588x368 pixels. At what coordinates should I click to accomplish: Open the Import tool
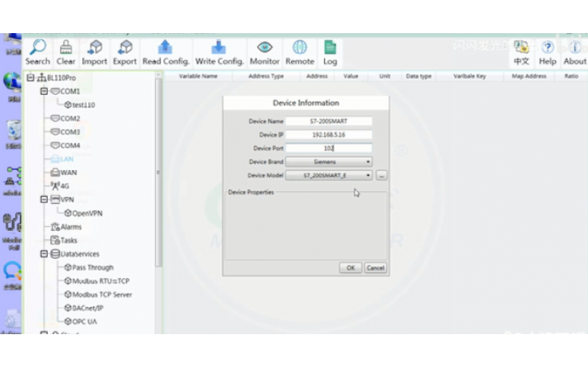pyautogui.click(x=94, y=48)
